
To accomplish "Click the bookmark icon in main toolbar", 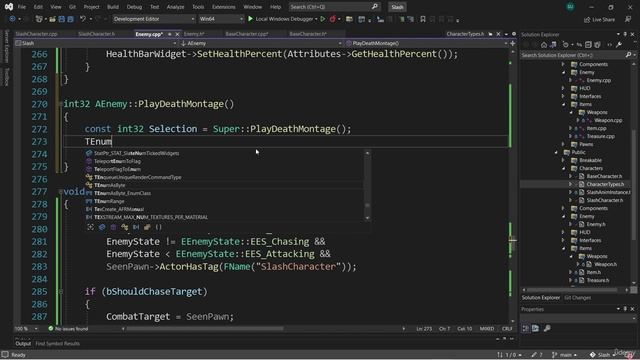I will tap(423, 19).
